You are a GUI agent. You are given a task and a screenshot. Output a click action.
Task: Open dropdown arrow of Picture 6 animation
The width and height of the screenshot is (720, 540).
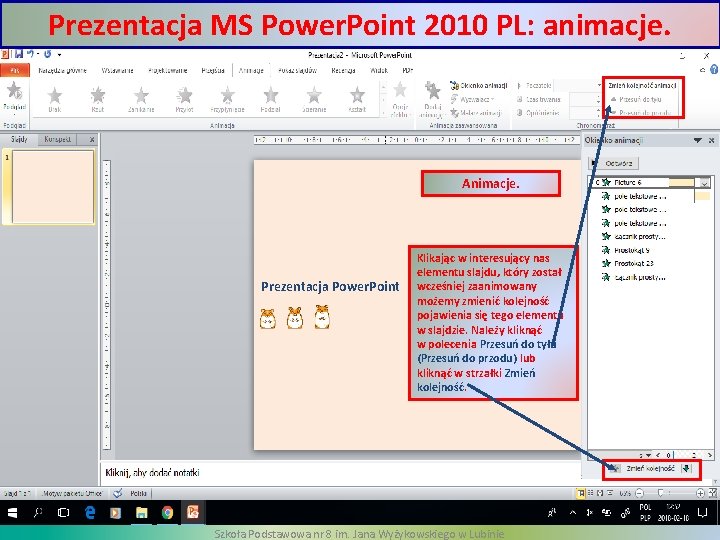click(704, 183)
